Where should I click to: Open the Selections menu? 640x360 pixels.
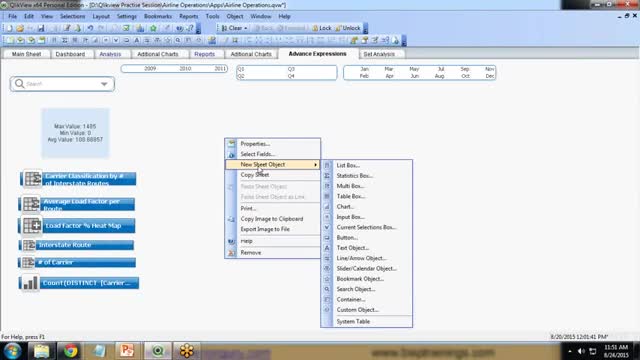[72, 16]
